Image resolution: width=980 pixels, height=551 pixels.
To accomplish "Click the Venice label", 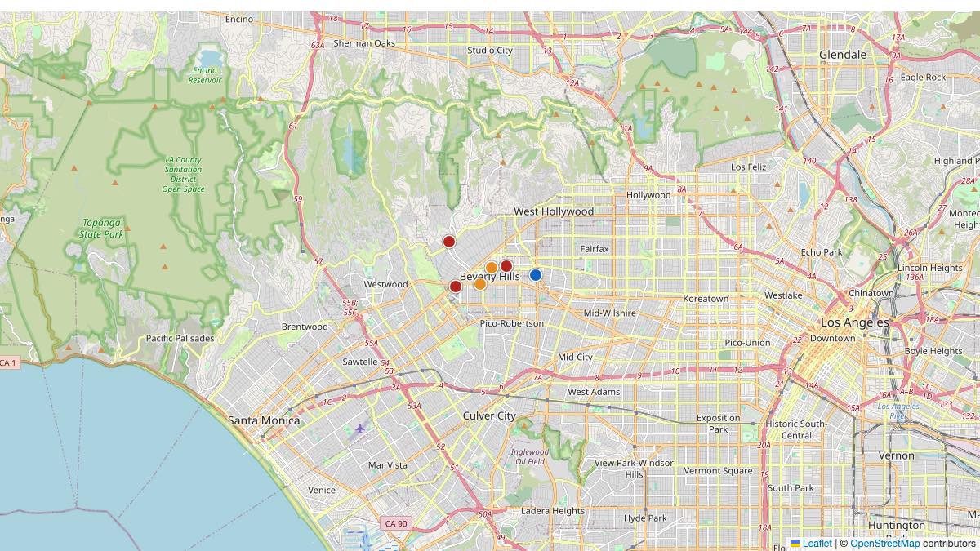I will [322, 490].
